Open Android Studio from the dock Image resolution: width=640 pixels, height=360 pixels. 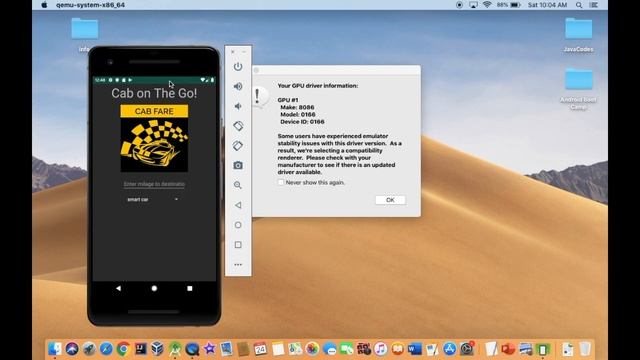point(175,349)
